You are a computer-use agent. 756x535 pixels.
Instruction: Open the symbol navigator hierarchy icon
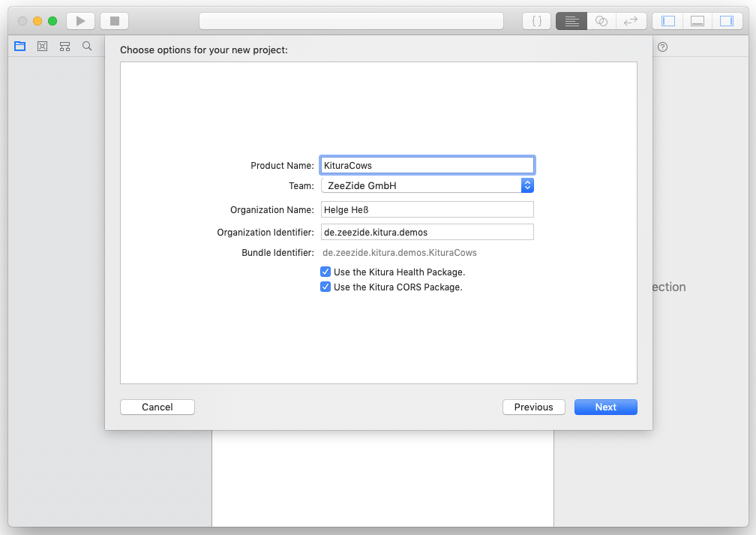pyautogui.click(x=64, y=47)
